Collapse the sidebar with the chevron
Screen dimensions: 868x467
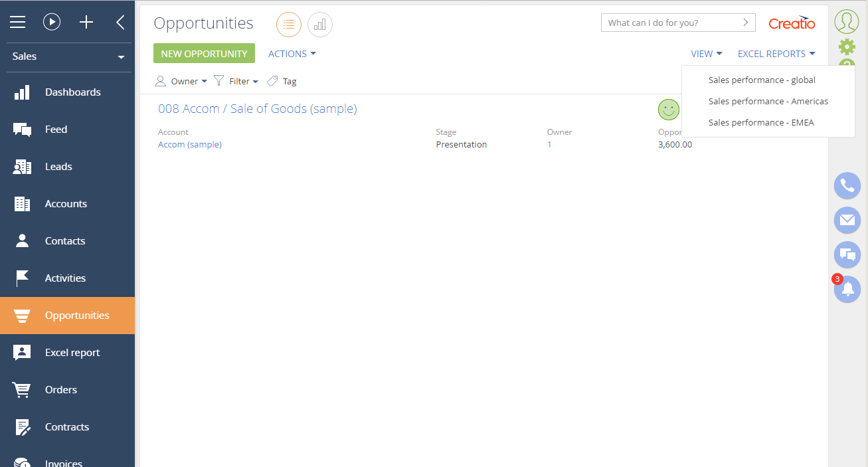120,21
